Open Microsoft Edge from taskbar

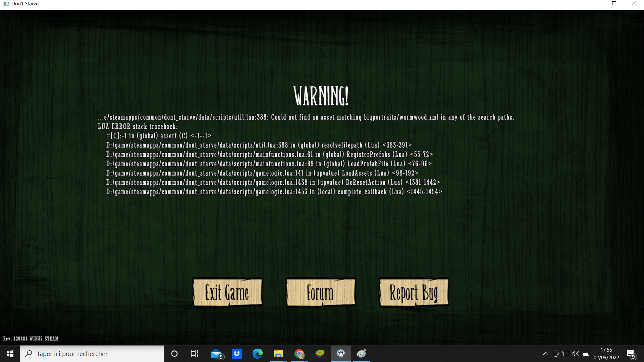pyautogui.click(x=258, y=354)
